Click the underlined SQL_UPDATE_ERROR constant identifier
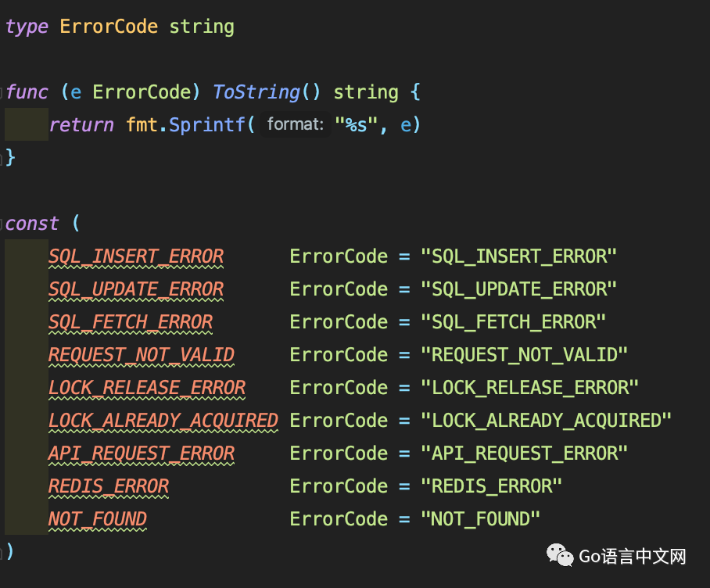 [136, 289]
